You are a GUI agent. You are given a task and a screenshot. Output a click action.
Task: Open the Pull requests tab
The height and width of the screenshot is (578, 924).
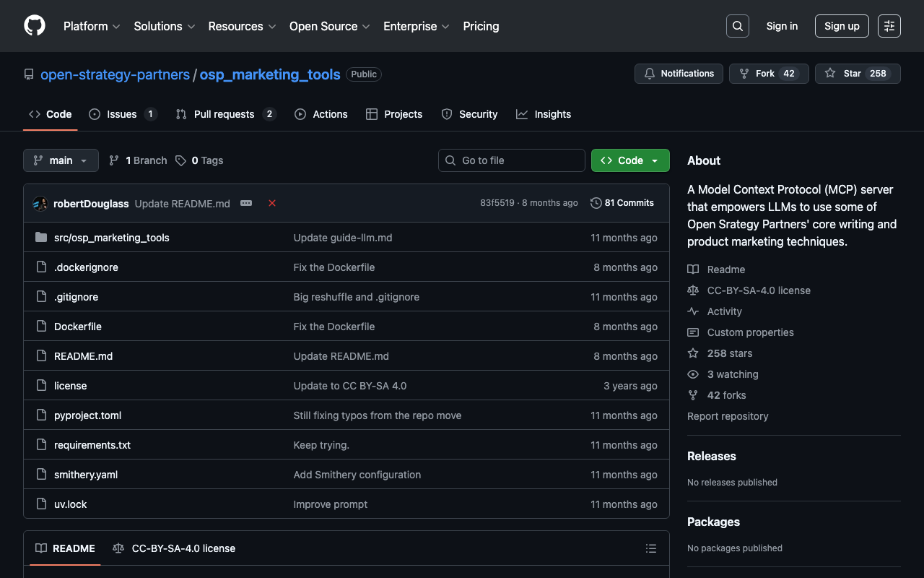(x=225, y=114)
